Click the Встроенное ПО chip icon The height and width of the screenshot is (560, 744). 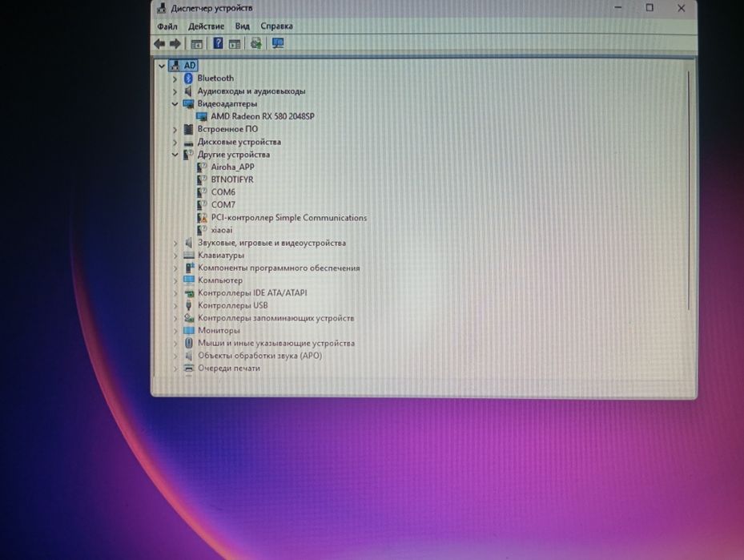(x=188, y=129)
